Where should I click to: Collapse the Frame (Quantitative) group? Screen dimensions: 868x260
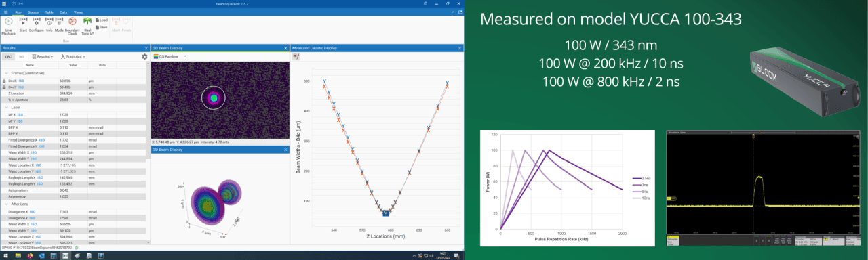7,73
